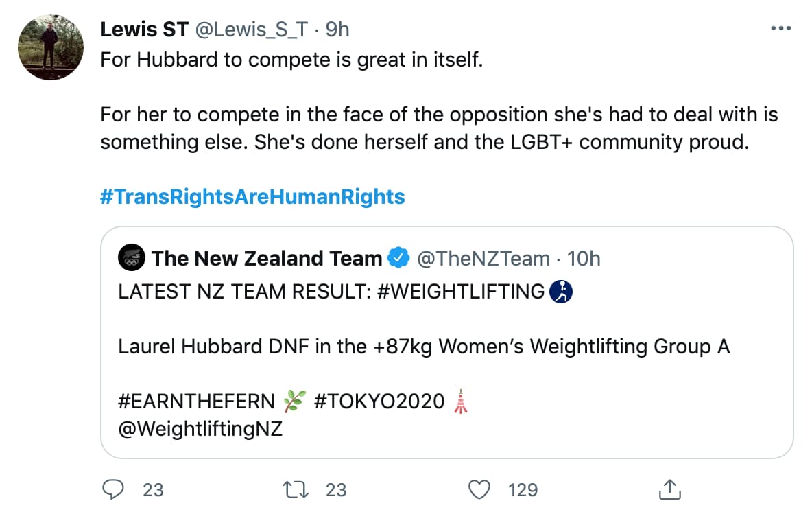The image size is (812, 512).
Task: Reply to Lewis ST's tweet
Action: coord(115,490)
